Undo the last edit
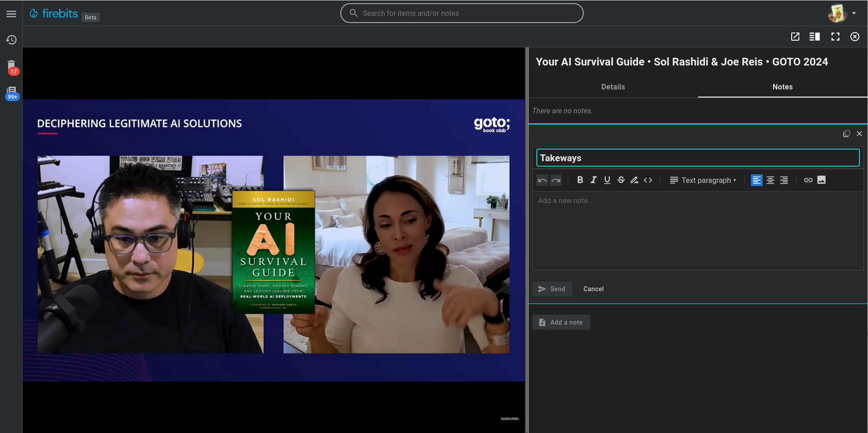The width and height of the screenshot is (868, 433). coord(542,180)
